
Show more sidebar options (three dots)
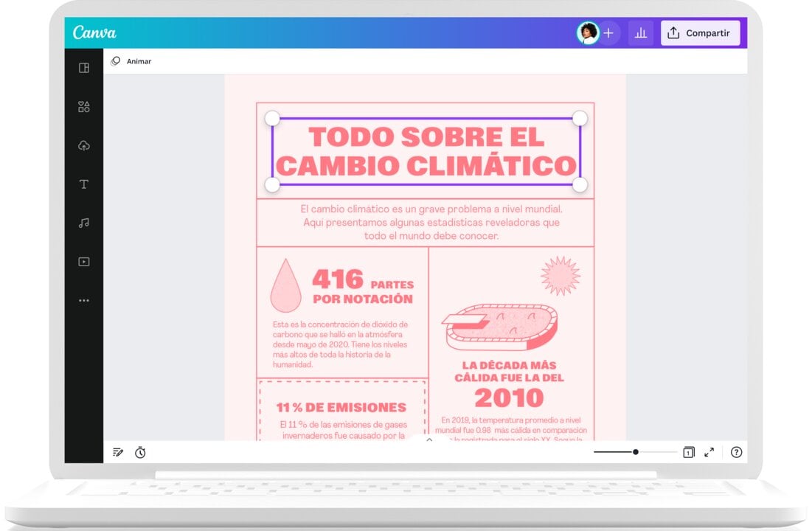tap(84, 300)
